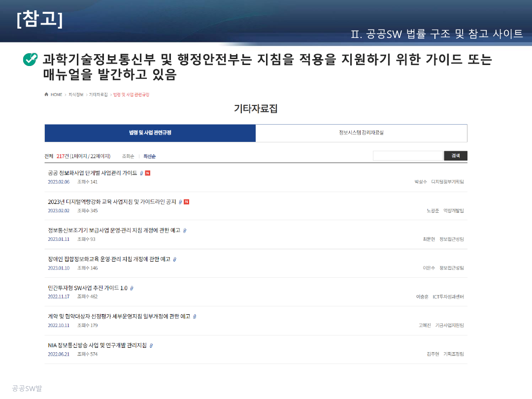Switch to the 법령 및 사업 관련규정 tab
Image resolution: width=532 pixels, height=399 pixels.
pos(150,133)
